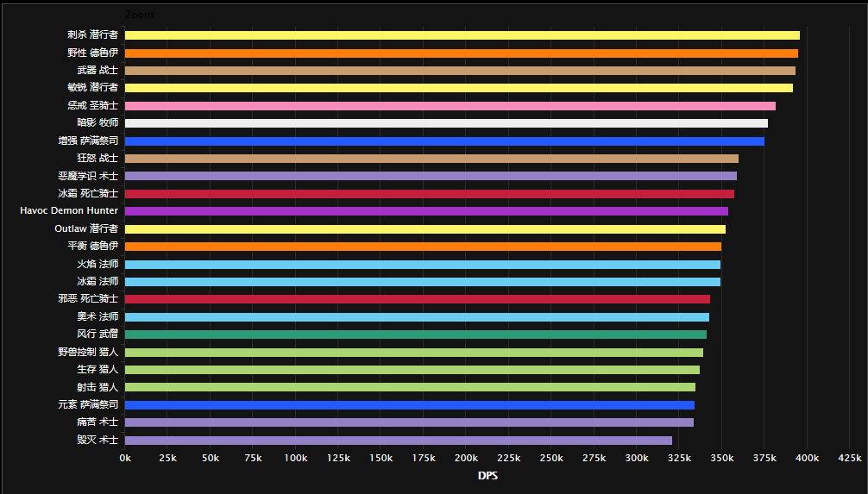Click the 0k tick on the axis
The image size is (868, 494).
[125, 458]
